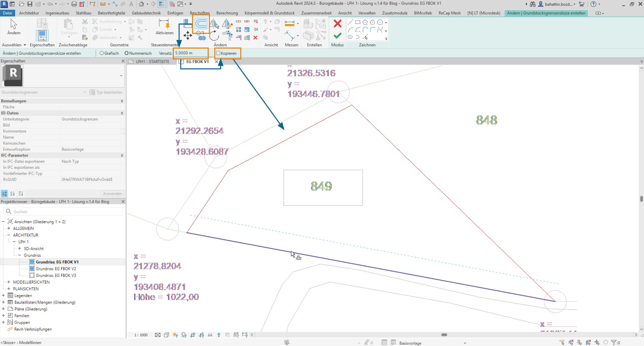Finish sketch mode with the green checkmark

click(x=337, y=36)
